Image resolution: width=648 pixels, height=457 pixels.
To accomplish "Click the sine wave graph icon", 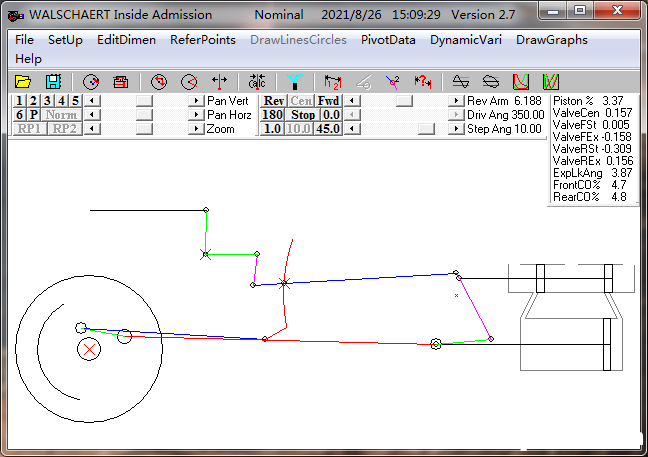I will [461, 81].
